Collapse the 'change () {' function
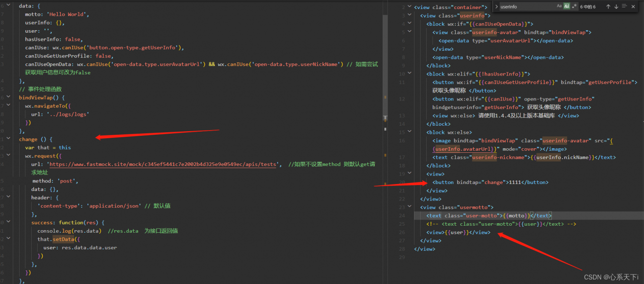644x284 pixels. pos(9,139)
